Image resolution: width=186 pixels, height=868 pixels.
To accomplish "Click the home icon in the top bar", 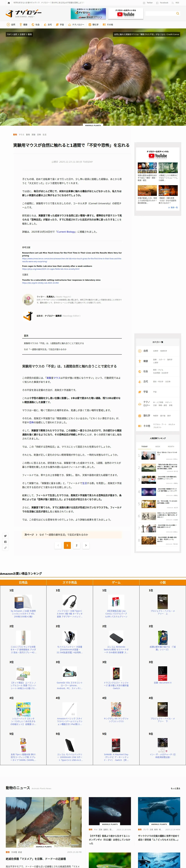I will [x=9, y=3].
